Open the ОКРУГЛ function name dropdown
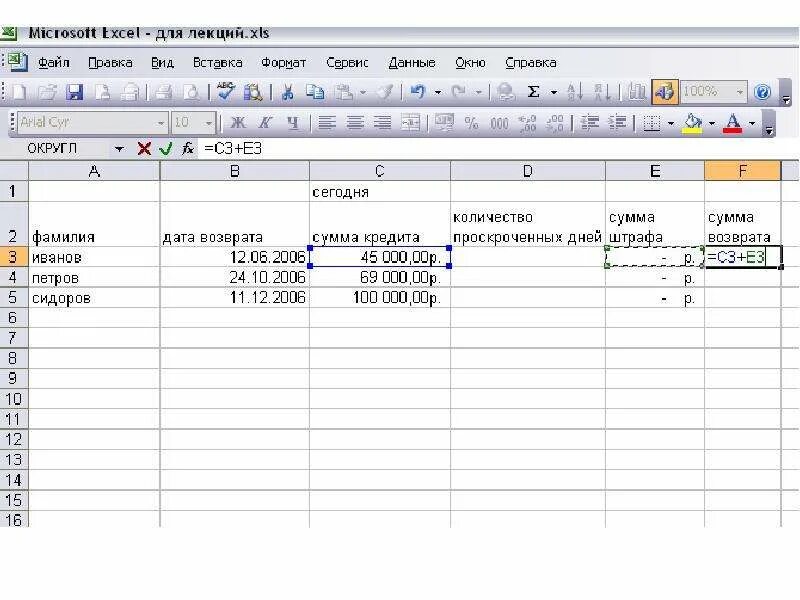Image resolution: width=800 pixels, height=600 pixels. [119, 149]
